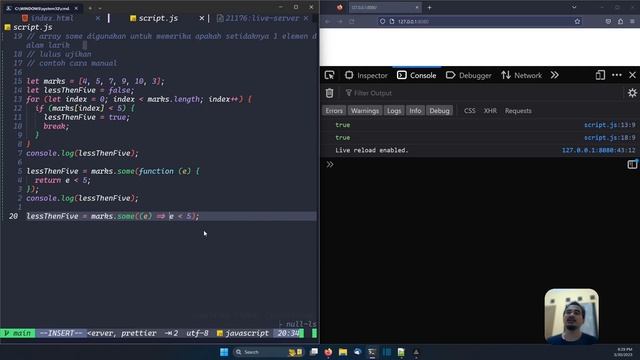Click the tracking protection shield icon
Viewport: 640px width, 360px height.
(x=382, y=21)
